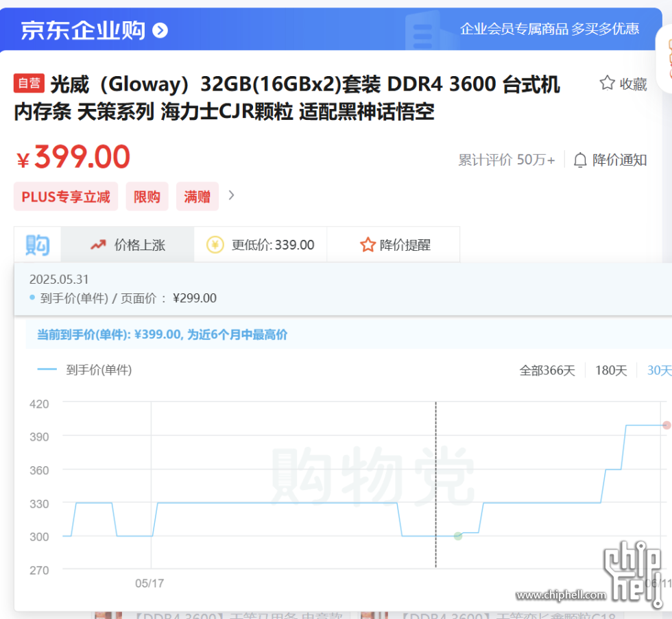Click the 限购 promotion tag
Image resolution: width=672 pixels, height=619 pixels.
(x=147, y=197)
